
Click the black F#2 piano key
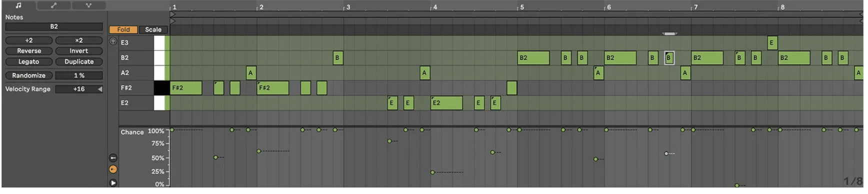pos(161,88)
